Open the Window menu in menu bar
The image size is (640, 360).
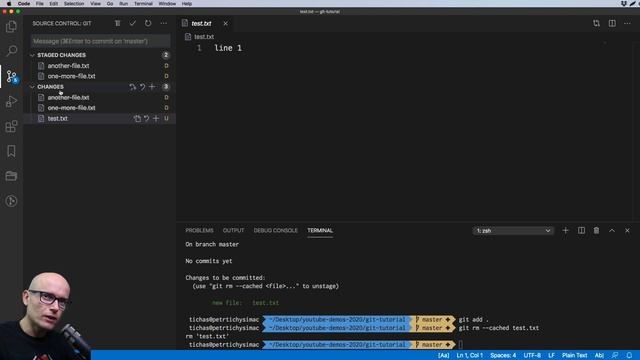point(167,4)
